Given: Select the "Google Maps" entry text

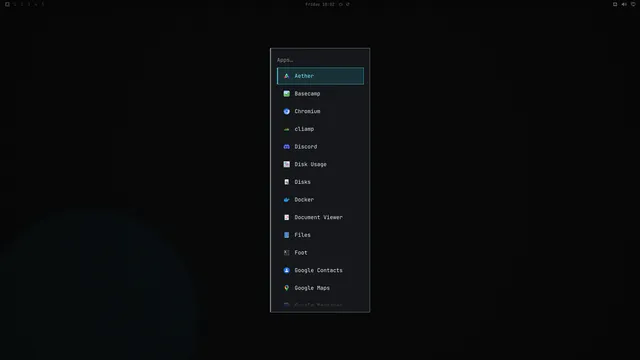Looking at the screenshot, I should [312, 288].
